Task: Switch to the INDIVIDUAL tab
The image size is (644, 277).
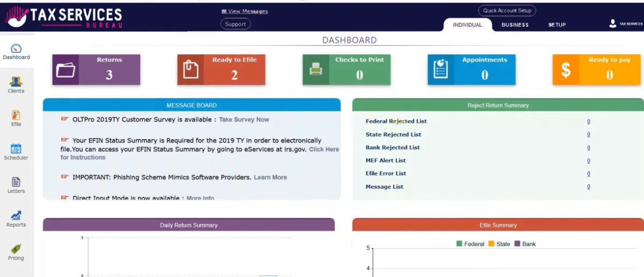Action: pyautogui.click(x=467, y=25)
